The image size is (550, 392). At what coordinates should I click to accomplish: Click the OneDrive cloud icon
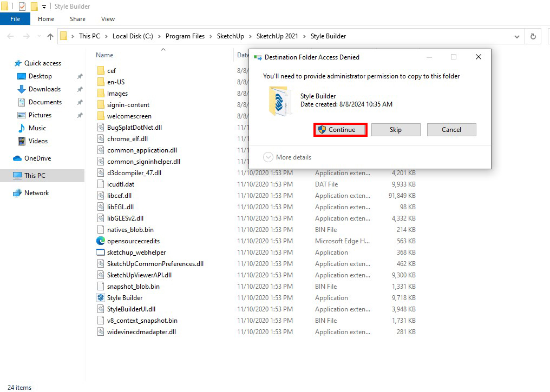(17, 158)
